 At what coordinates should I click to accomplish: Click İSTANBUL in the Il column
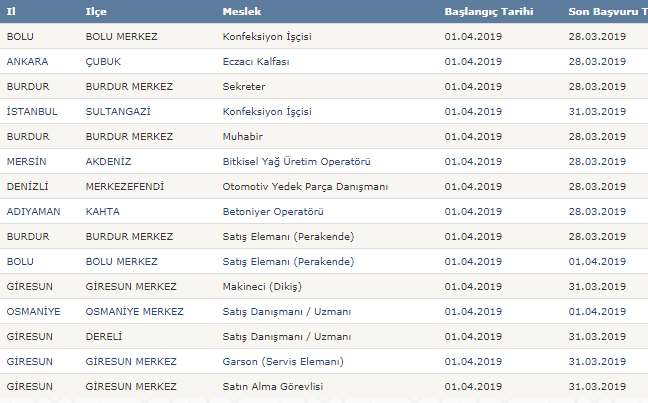coord(32,112)
